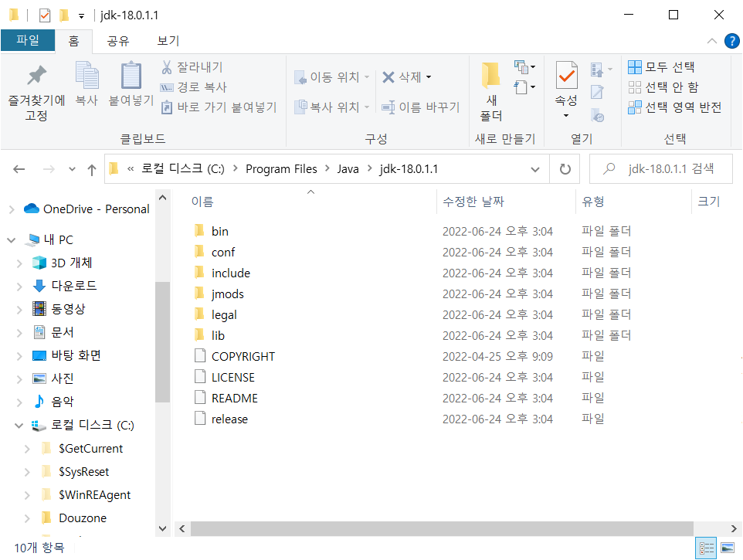Image resolution: width=743 pixels, height=560 pixels.
Task: Refresh the folder view
Action: (565, 169)
